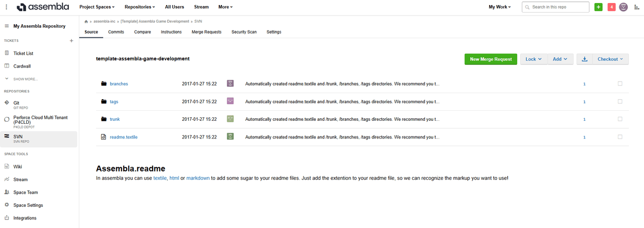The image size is (644, 228).
Task: Open Cardwall from the sidebar
Action: click(22, 66)
